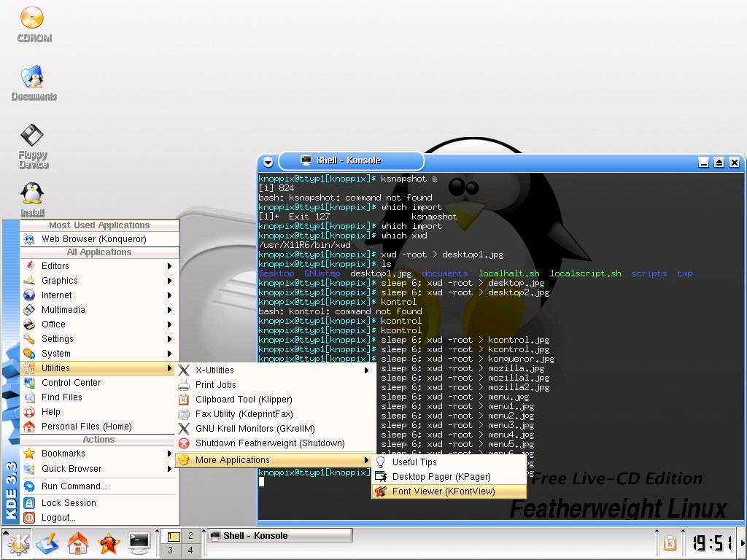The height and width of the screenshot is (560, 747).
Task: Click the Shutdown Featherweight red icon
Action: coord(184,443)
